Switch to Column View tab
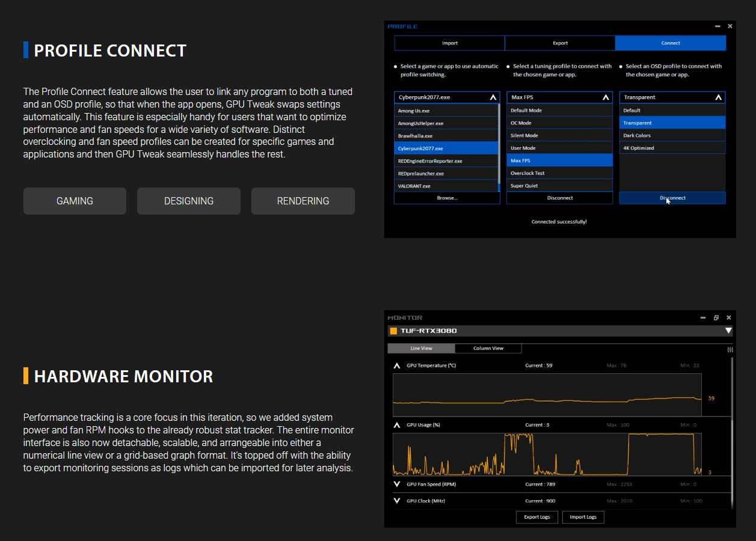Viewport: 756px width, 541px height. coord(488,349)
